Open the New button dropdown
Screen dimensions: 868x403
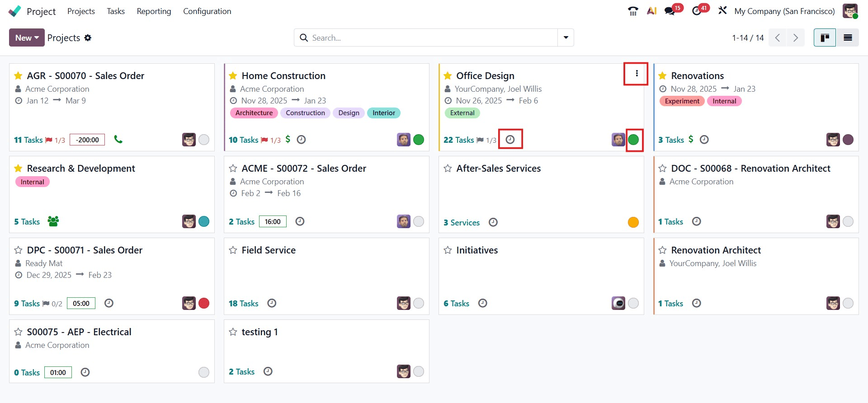click(27, 37)
